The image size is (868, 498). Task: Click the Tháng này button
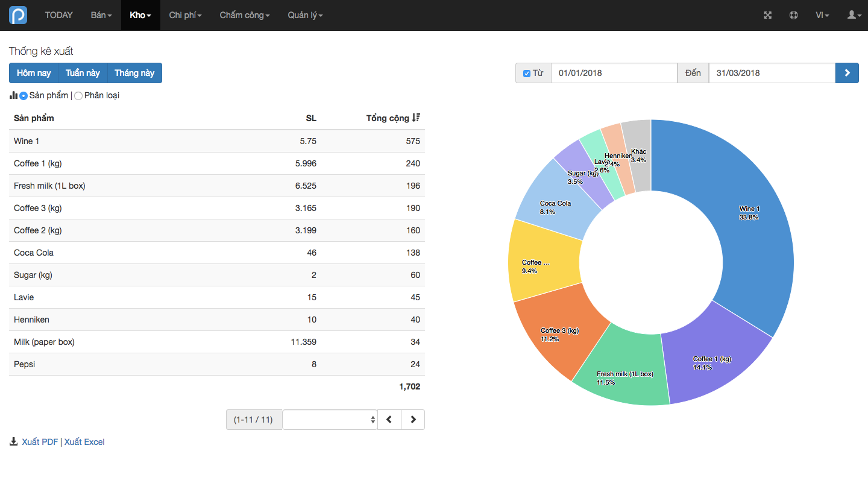[134, 73]
